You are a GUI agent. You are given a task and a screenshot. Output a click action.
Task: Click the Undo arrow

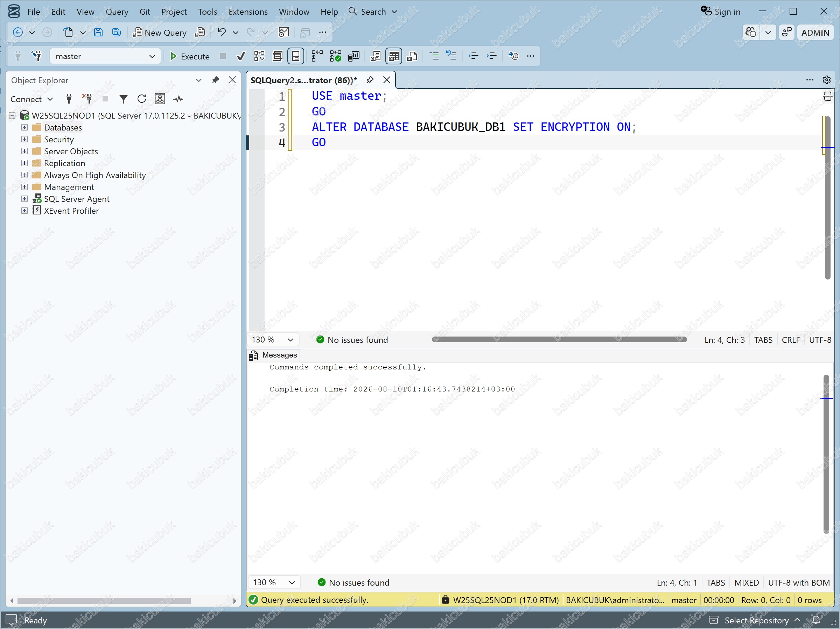pos(222,33)
